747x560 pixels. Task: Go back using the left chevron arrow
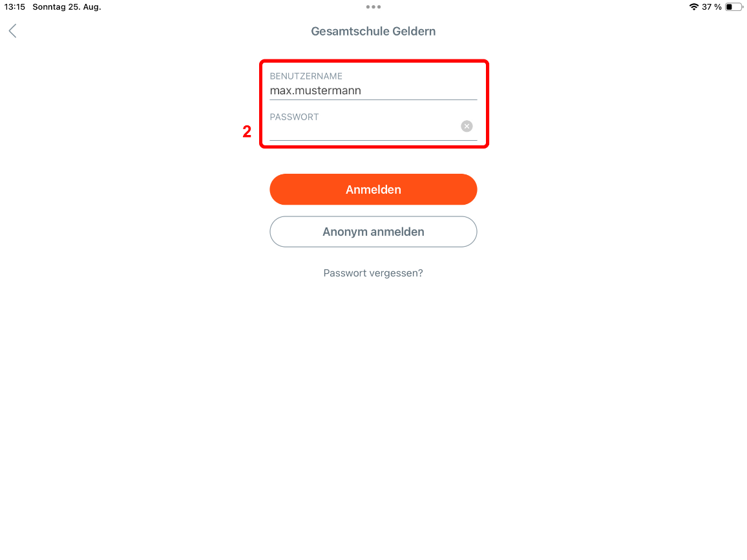tap(13, 31)
